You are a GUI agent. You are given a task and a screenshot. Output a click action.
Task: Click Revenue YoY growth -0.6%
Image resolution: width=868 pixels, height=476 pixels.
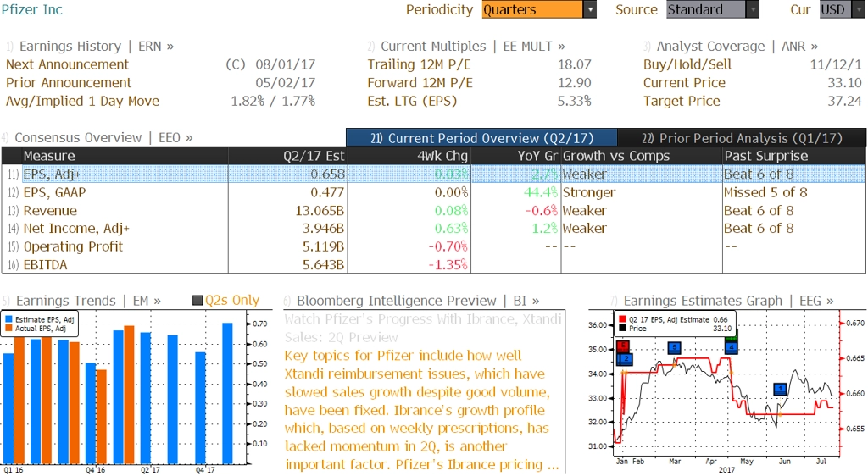pos(542,211)
